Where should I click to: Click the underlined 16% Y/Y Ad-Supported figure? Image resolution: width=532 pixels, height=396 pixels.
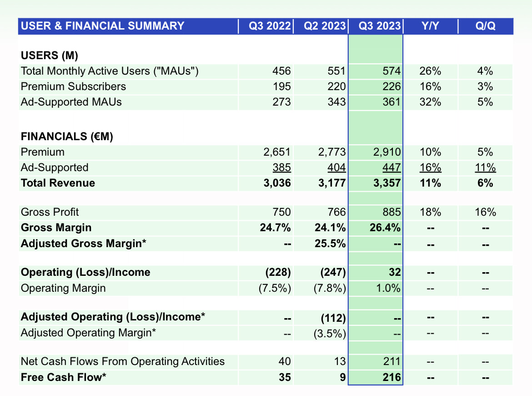(x=430, y=168)
